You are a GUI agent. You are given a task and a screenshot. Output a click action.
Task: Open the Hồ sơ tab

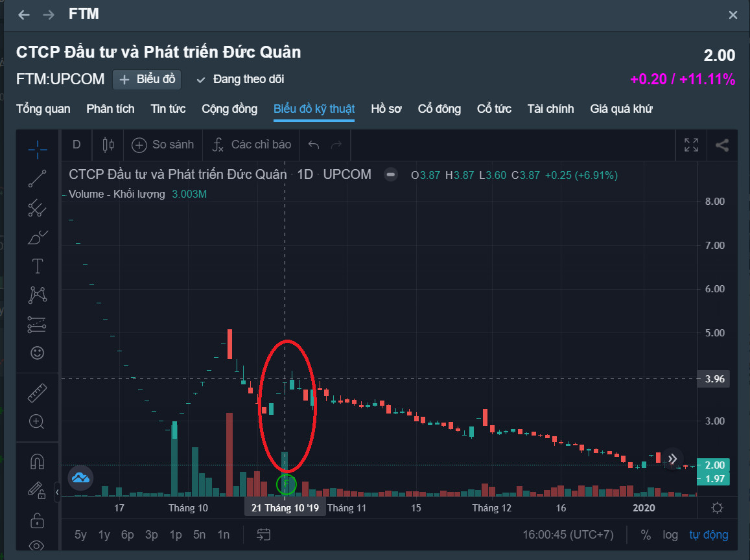(x=386, y=109)
